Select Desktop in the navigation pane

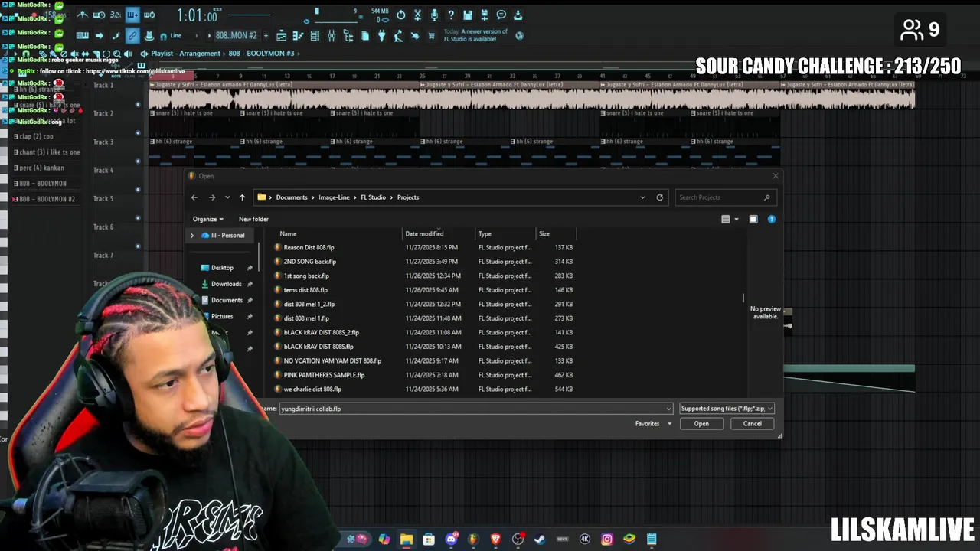click(x=222, y=268)
